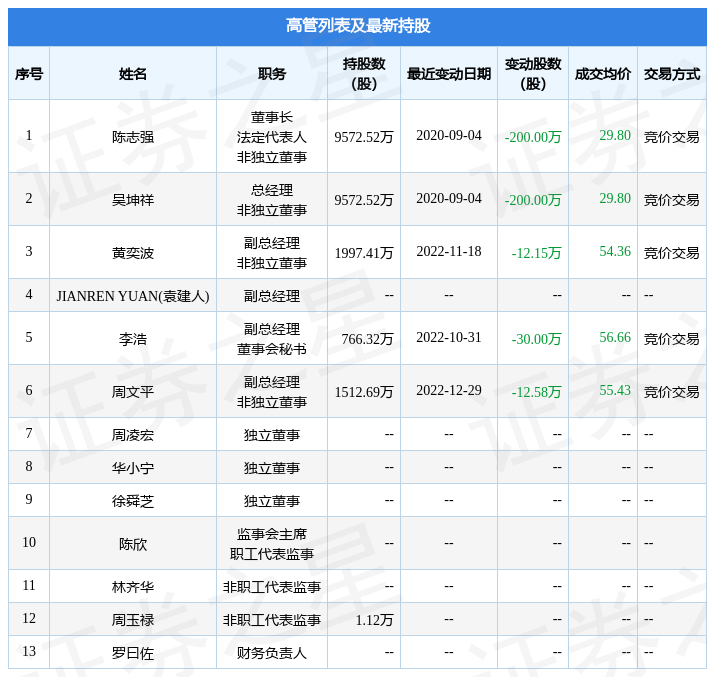Image resolution: width=707 pixels, height=677 pixels.
Task: Select the name 周文平
Action: 133,391
